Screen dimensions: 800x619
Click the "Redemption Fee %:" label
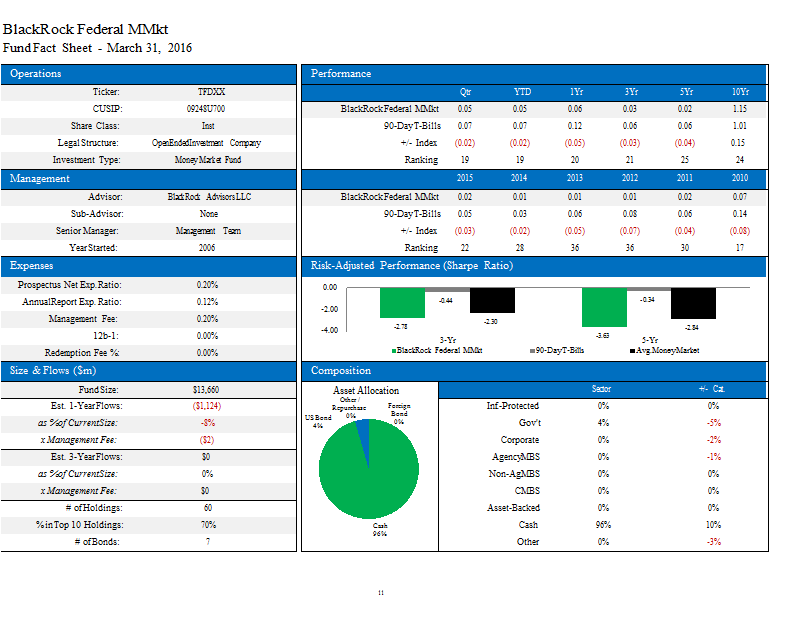pos(82,353)
